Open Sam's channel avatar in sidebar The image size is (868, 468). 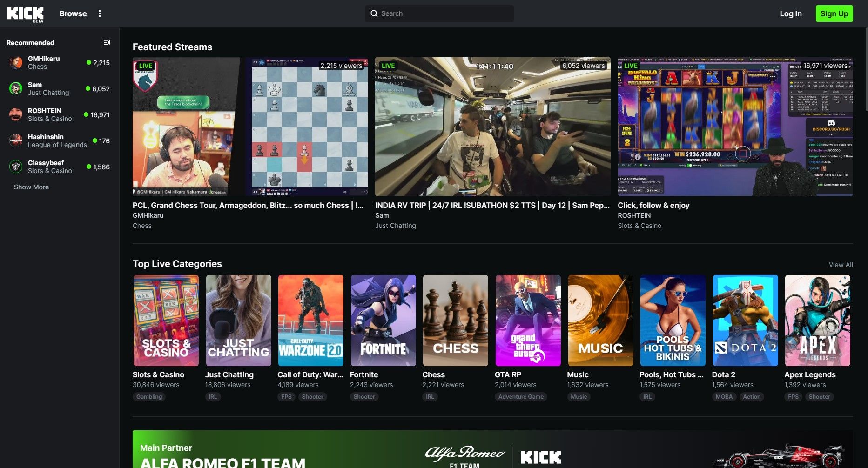pos(16,89)
